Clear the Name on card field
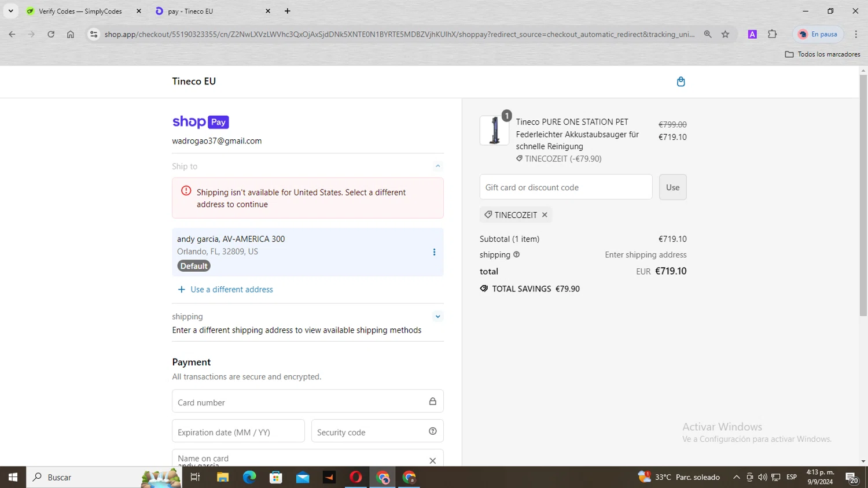Viewport: 868px width, 488px height. pyautogui.click(x=432, y=461)
